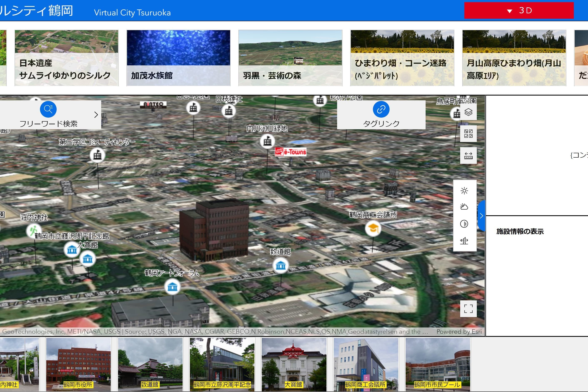The width and height of the screenshot is (588, 392).
Task: Click the Powered by Esri link
Action: (459, 331)
